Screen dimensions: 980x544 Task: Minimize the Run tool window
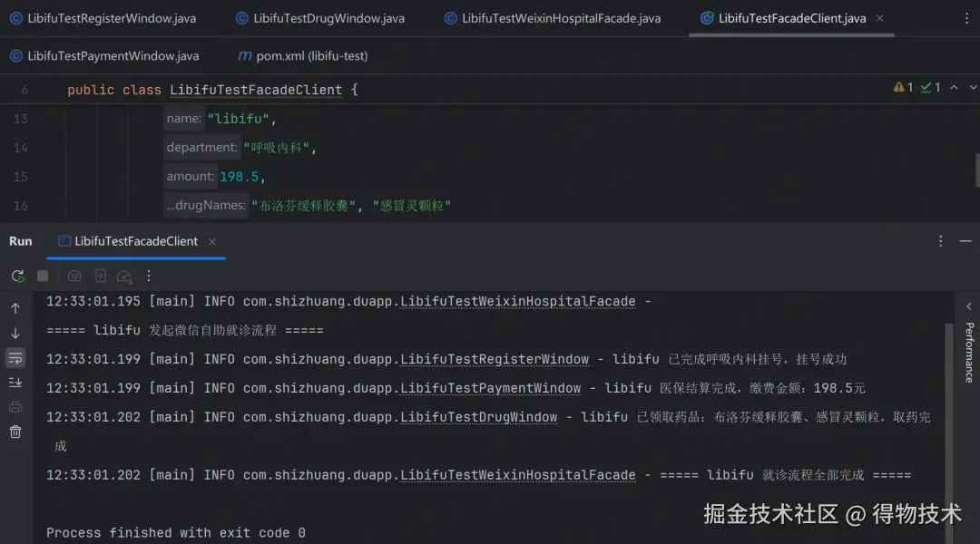[965, 241]
